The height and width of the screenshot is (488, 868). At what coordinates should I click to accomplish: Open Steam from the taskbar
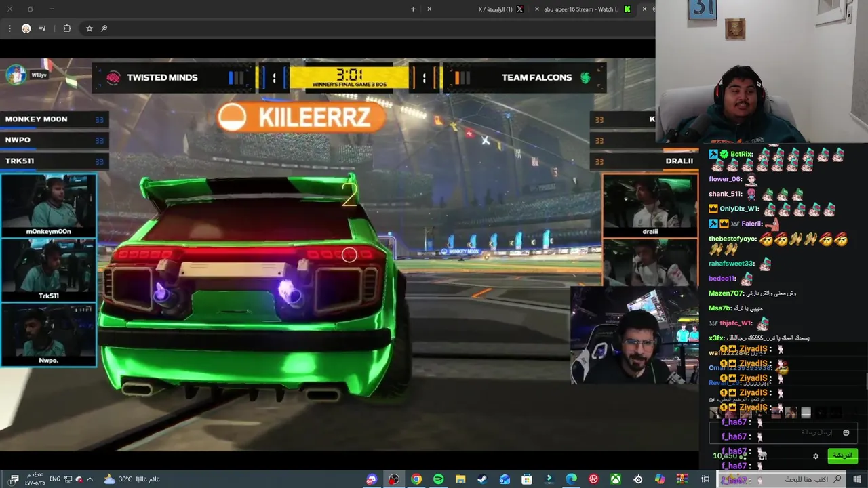pos(482,479)
